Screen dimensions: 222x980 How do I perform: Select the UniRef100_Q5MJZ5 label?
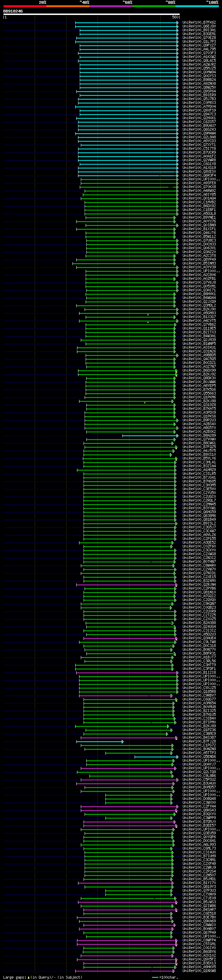(199, 68)
